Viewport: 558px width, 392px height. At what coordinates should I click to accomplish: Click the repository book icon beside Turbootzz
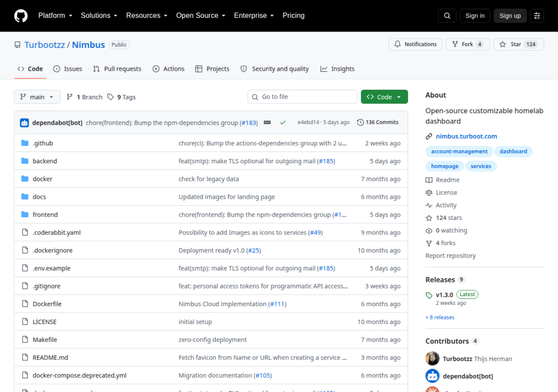[17, 45]
